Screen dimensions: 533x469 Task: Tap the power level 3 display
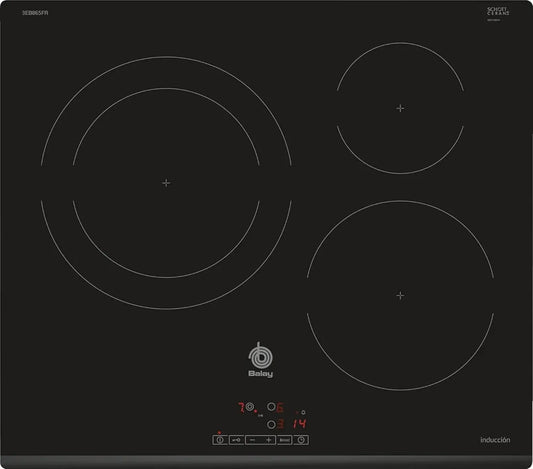click(x=280, y=424)
